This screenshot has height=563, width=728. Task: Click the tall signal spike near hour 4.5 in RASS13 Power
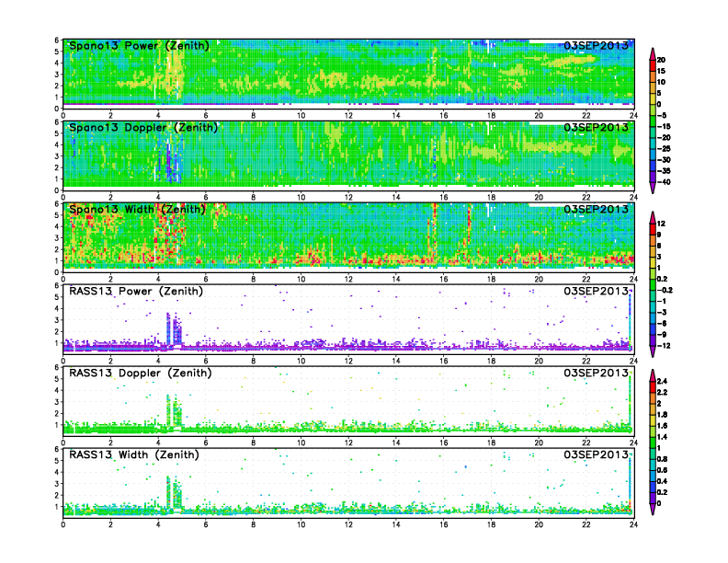pyautogui.click(x=168, y=329)
